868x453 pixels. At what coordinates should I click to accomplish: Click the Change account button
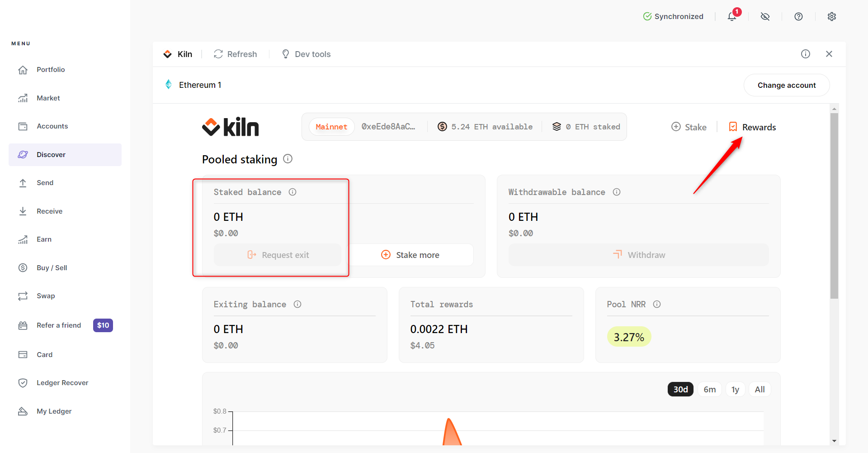pyautogui.click(x=787, y=85)
